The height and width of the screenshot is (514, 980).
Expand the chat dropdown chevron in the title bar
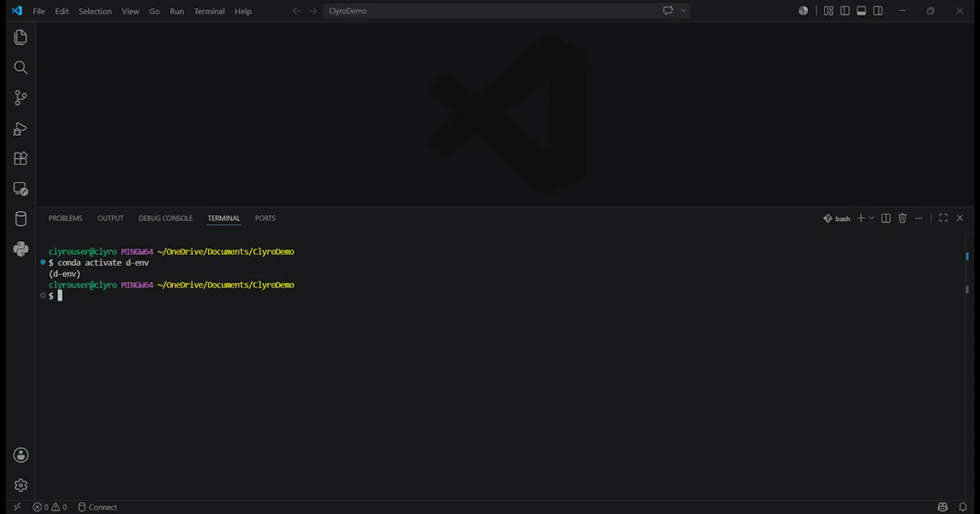tap(684, 10)
